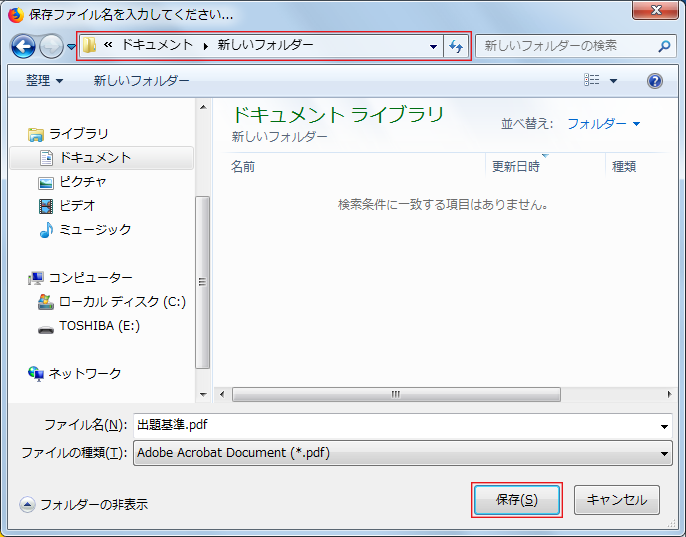Open the 整理 menu
The height and width of the screenshot is (537, 686).
click(44, 80)
